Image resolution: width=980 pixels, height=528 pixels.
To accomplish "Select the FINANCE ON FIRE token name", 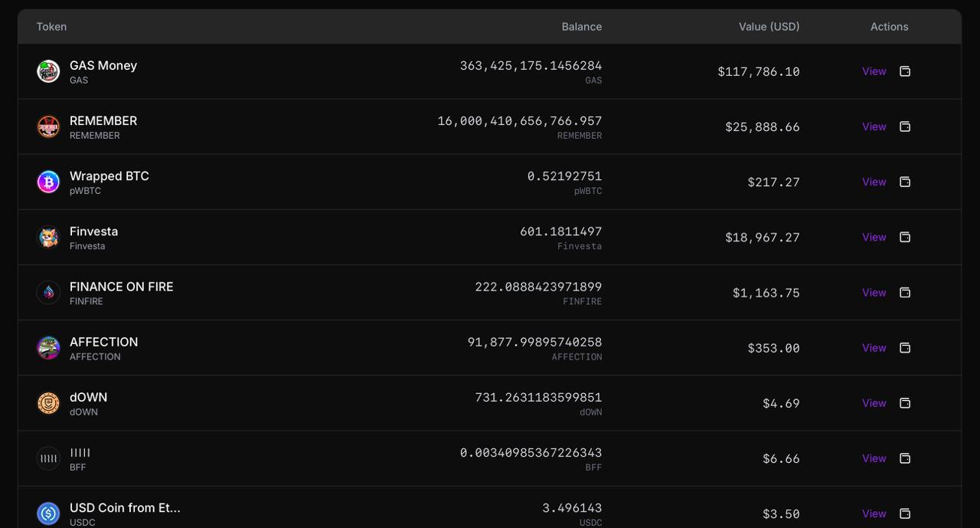I will [x=122, y=287].
